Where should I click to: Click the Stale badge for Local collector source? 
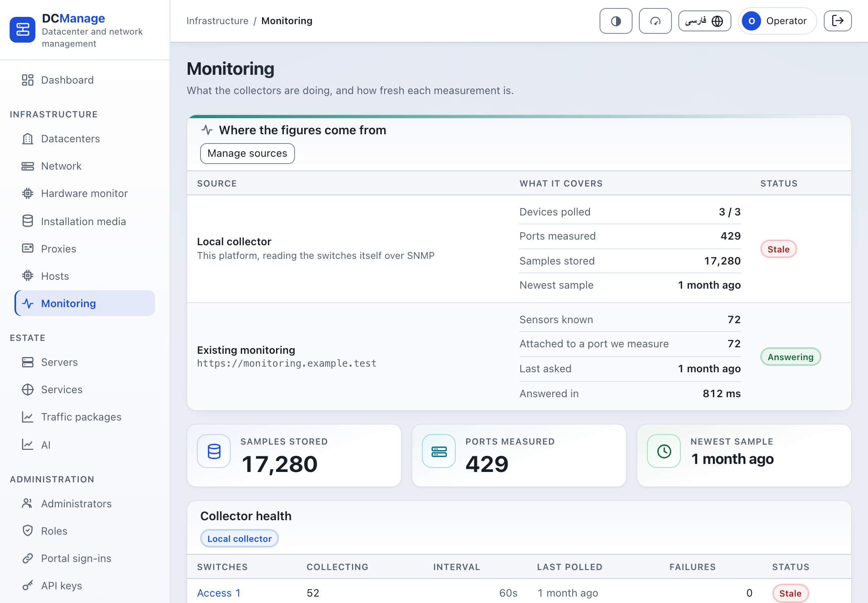click(x=778, y=249)
